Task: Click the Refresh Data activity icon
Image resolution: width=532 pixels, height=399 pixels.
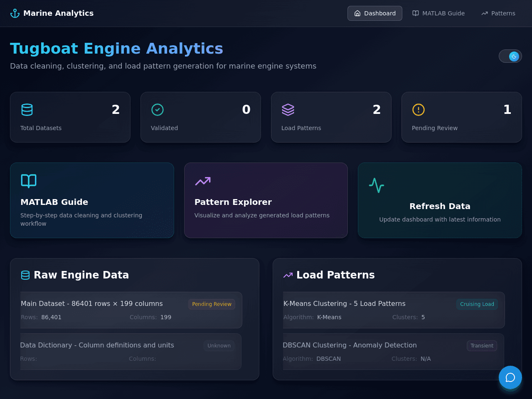Action: (x=377, y=185)
